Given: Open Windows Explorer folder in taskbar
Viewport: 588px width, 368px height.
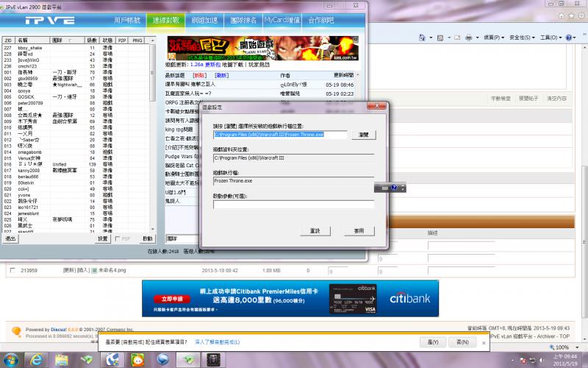Looking at the screenshot, I should click(62, 360).
